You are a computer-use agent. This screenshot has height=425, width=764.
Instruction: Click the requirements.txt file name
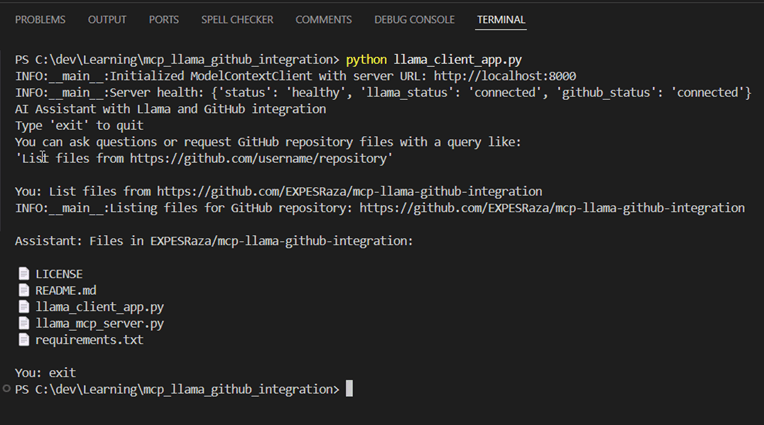click(x=89, y=340)
